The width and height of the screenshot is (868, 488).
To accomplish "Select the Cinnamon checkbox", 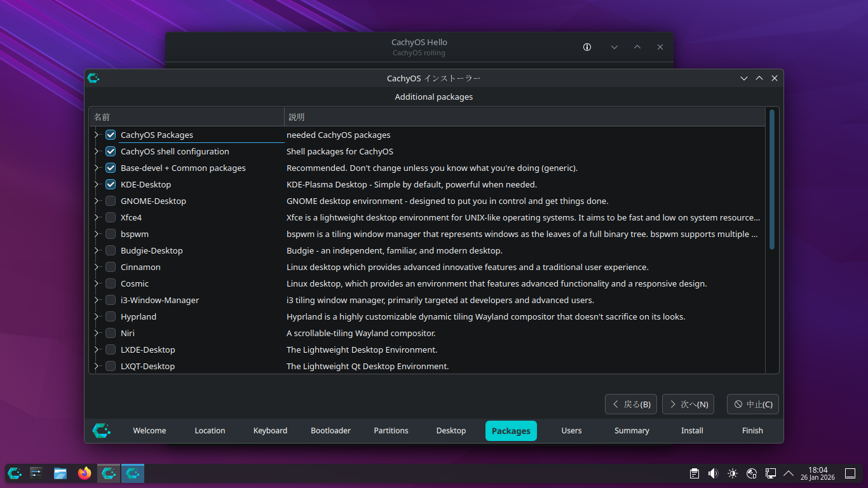I will 111,267.
